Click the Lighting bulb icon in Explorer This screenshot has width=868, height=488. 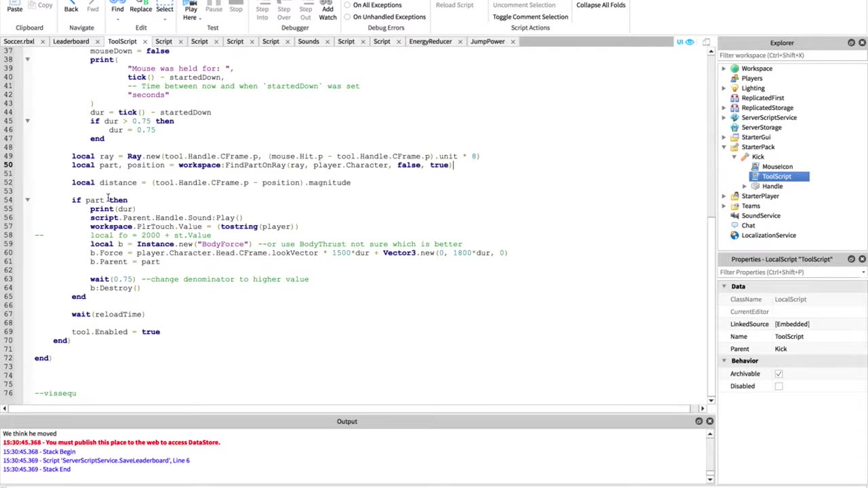pyautogui.click(x=734, y=88)
